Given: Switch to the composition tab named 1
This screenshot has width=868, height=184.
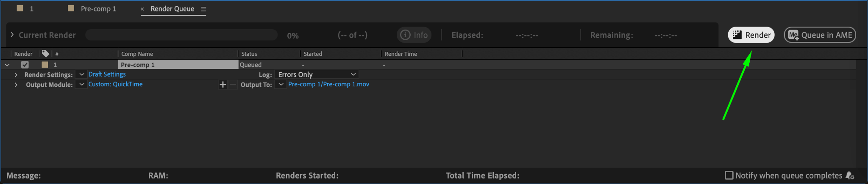Looking at the screenshot, I should 31,9.
